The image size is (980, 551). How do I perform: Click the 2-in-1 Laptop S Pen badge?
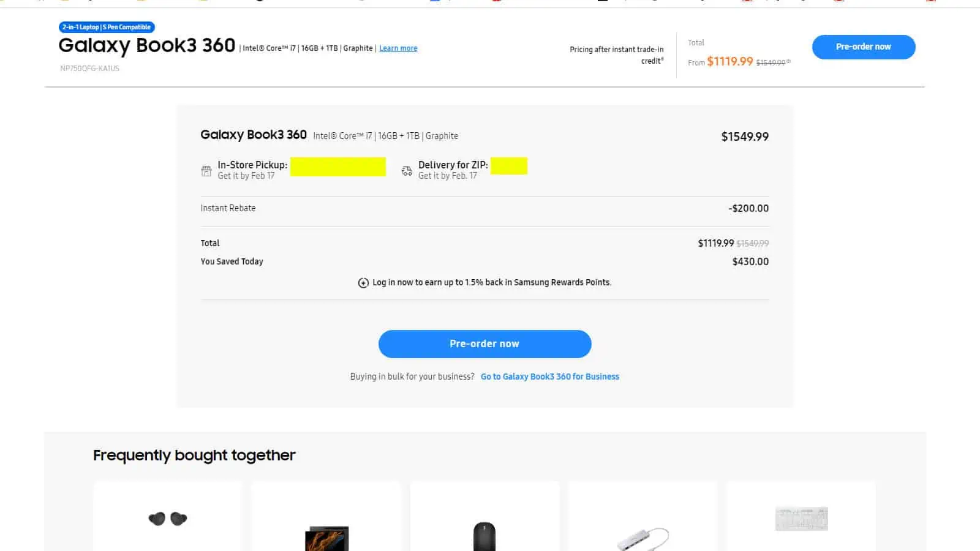pyautogui.click(x=106, y=27)
